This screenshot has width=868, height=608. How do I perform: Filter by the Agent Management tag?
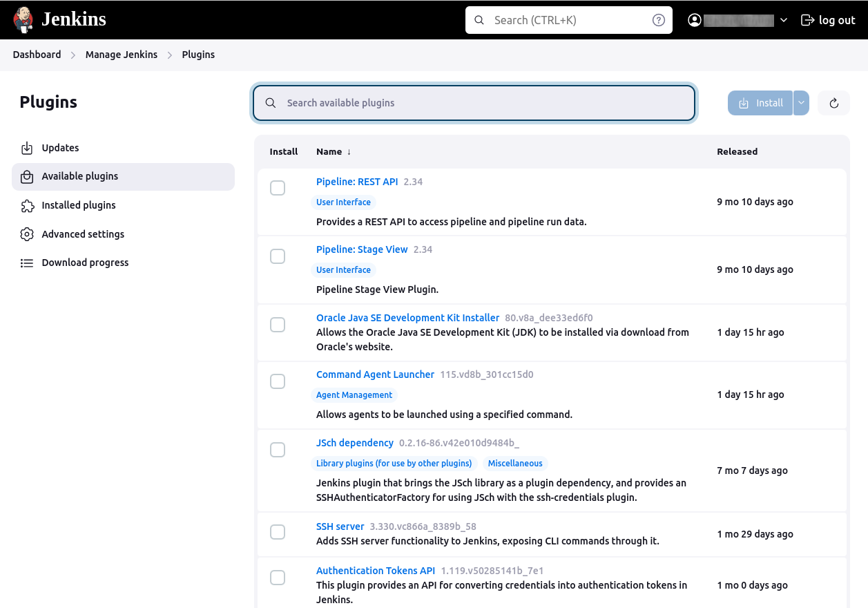(x=354, y=395)
